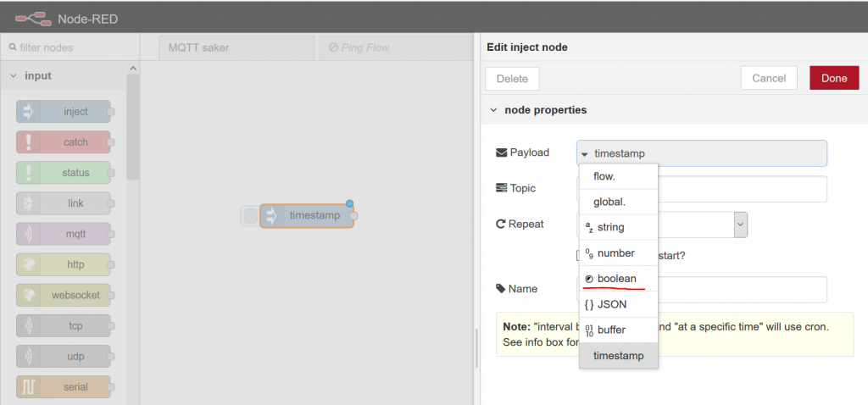Choose number from payload type list
868x405 pixels.
tap(618, 252)
